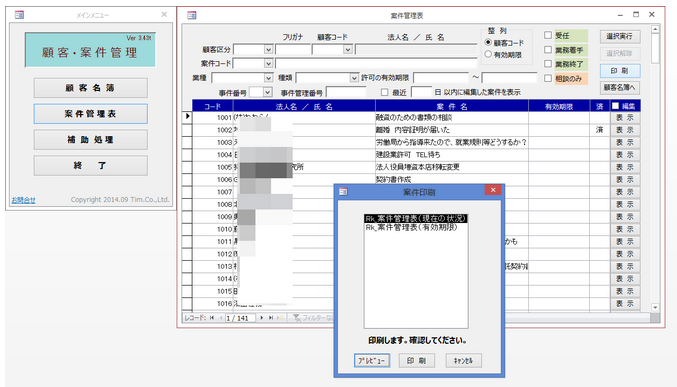Open 補助処理 from main menu
The image size is (677, 387).
point(91,140)
